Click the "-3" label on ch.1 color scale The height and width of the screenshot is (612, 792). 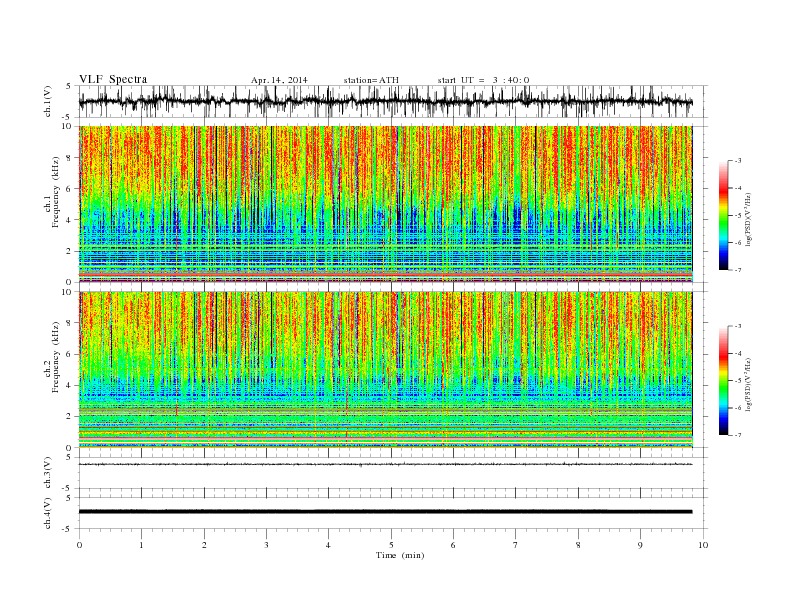(738, 161)
